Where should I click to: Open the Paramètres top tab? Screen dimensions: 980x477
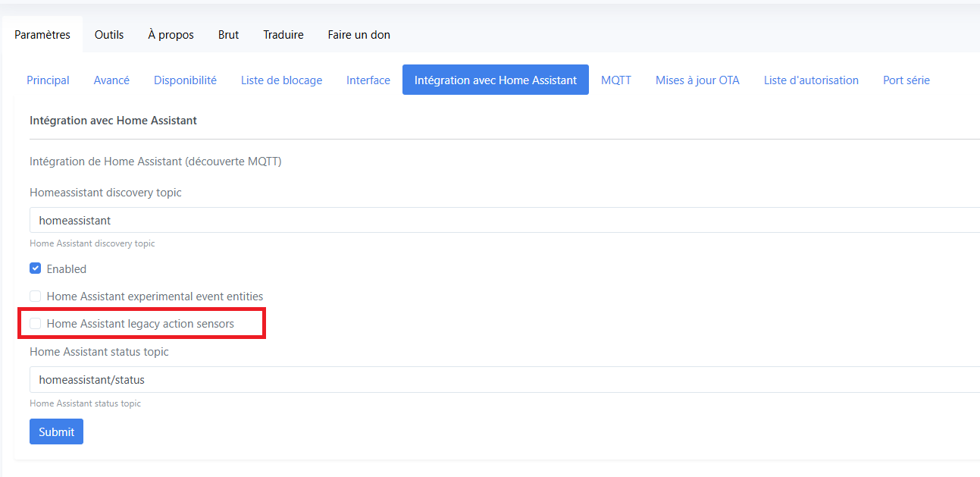[42, 35]
